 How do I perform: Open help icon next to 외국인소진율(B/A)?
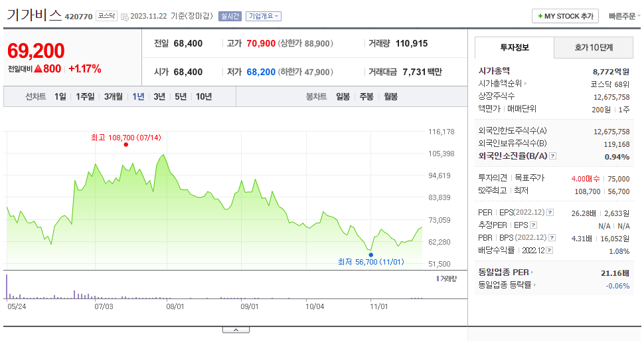click(x=553, y=156)
